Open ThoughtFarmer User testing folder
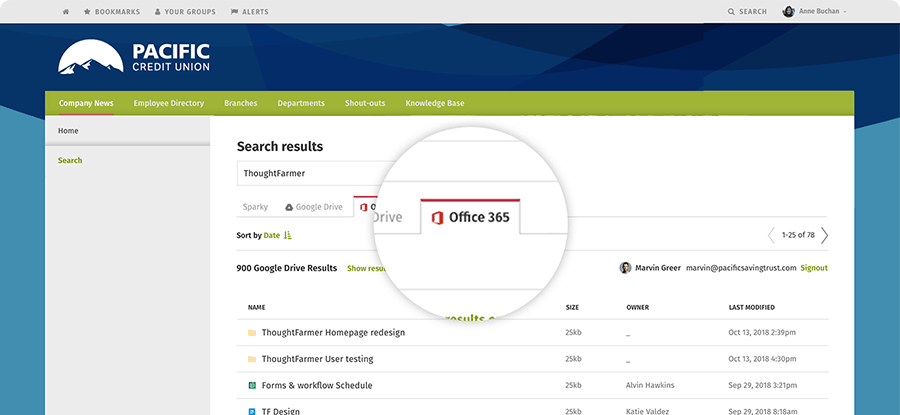Viewport: 900px width, 415px height. (x=317, y=359)
